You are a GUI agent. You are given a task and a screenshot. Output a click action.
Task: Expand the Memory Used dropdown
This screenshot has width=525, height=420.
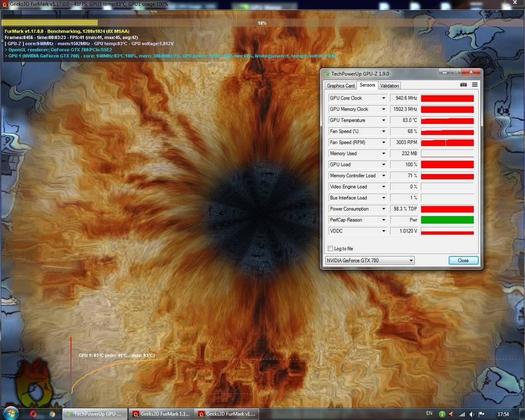click(x=383, y=153)
